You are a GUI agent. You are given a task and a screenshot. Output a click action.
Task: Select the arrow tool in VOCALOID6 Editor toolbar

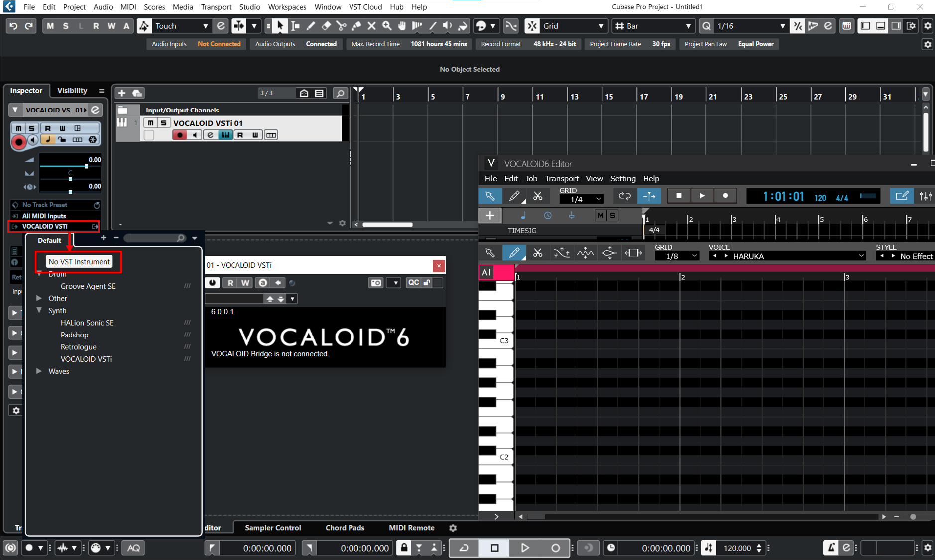pyautogui.click(x=490, y=196)
